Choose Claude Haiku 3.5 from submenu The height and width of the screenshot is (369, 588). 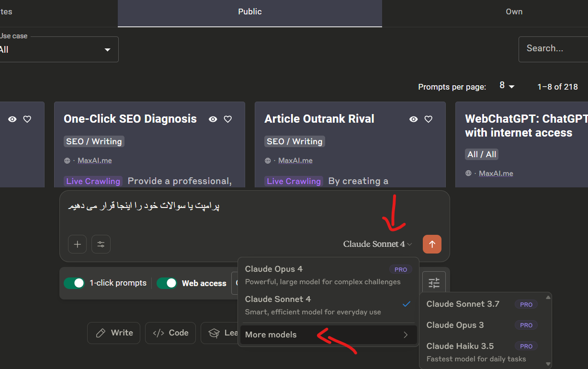point(482,352)
